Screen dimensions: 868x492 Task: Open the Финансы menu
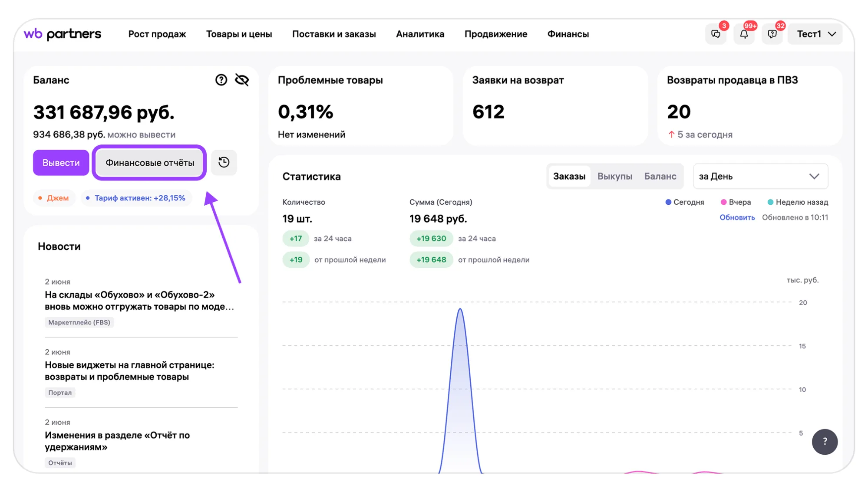click(x=568, y=34)
